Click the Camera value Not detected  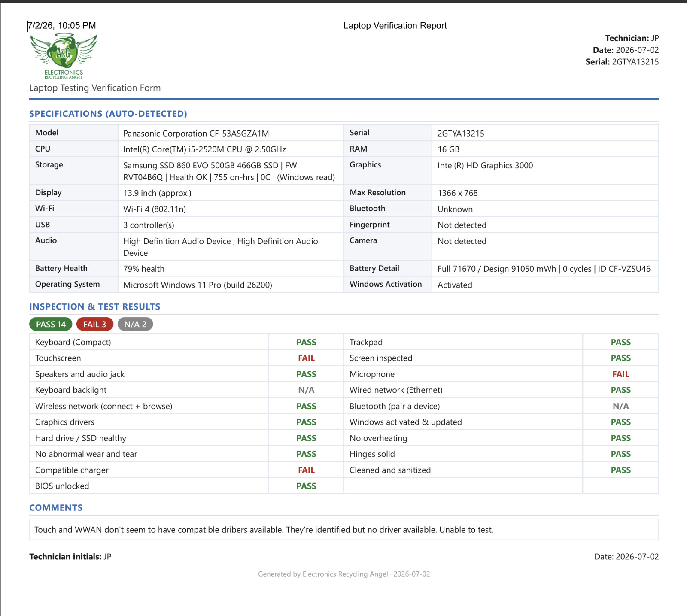click(x=462, y=241)
